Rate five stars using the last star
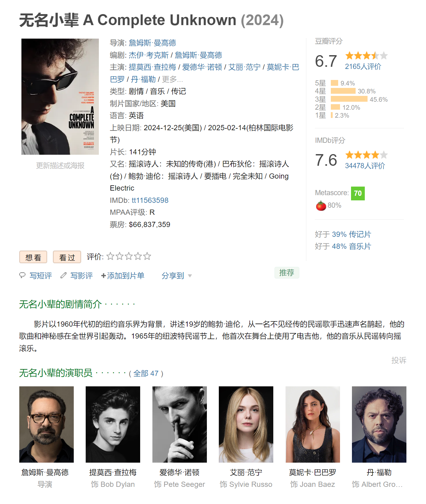The image size is (426, 504). [147, 256]
